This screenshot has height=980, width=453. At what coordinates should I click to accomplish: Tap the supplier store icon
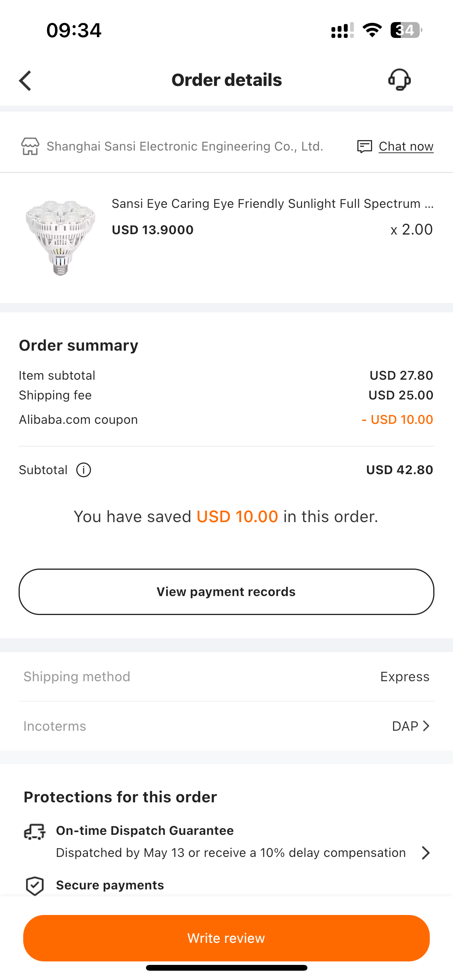[x=30, y=146]
